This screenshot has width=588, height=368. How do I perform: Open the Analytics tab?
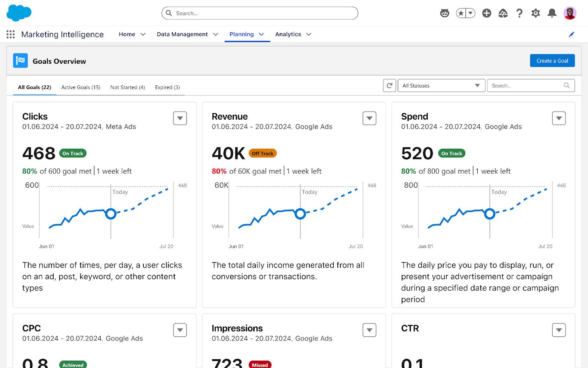288,34
